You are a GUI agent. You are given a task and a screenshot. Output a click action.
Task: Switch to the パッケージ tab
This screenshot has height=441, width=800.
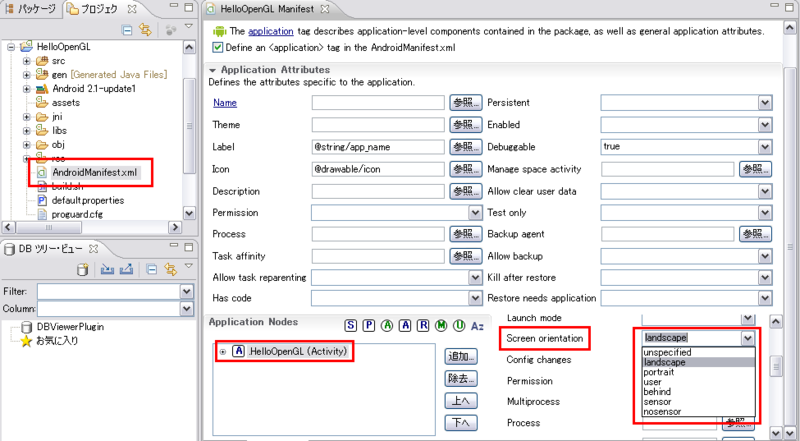point(31,9)
